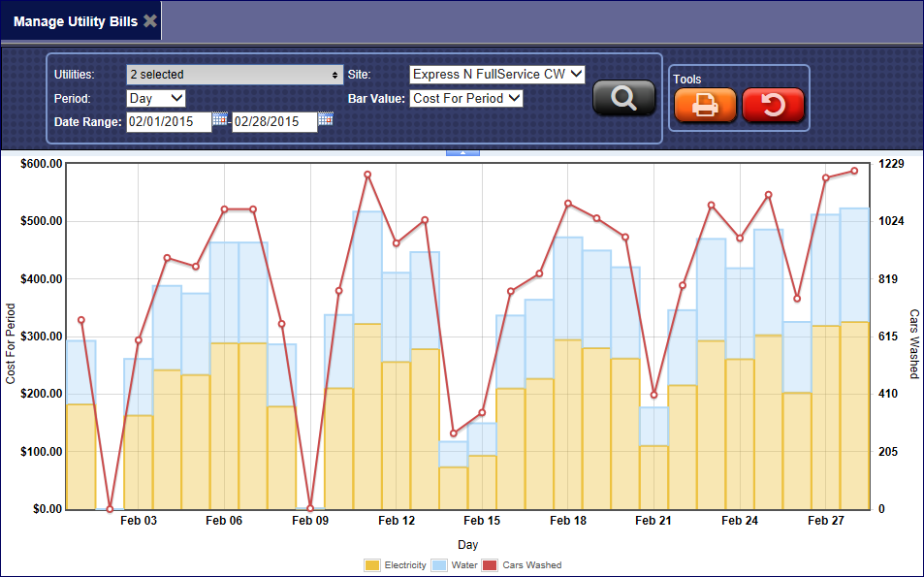Click the orange print button
924x577 pixels.
point(705,105)
